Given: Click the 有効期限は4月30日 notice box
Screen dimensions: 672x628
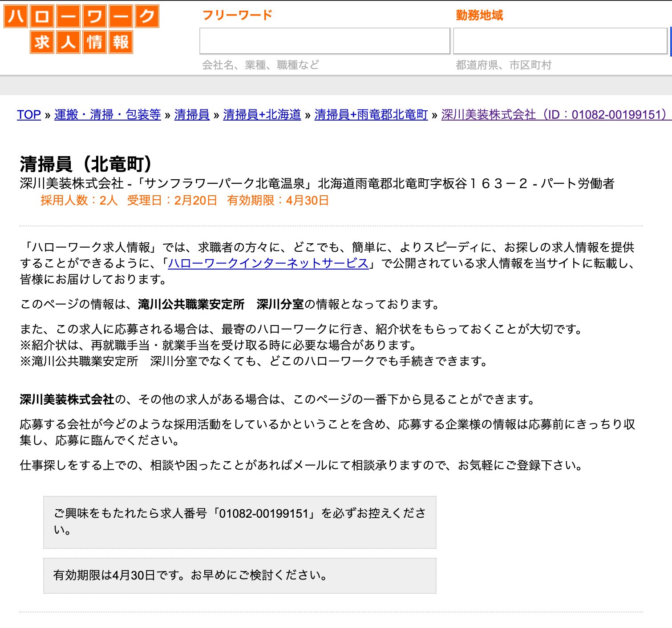Looking at the screenshot, I should [x=240, y=575].
